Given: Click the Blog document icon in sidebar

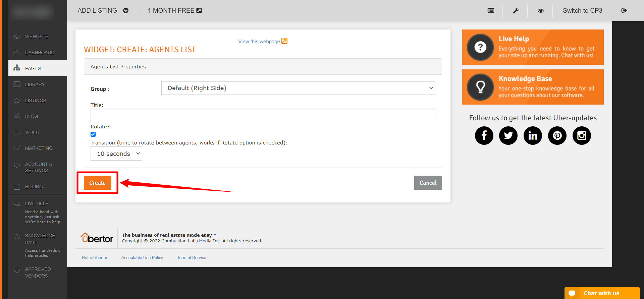Looking at the screenshot, I should (17, 116).
